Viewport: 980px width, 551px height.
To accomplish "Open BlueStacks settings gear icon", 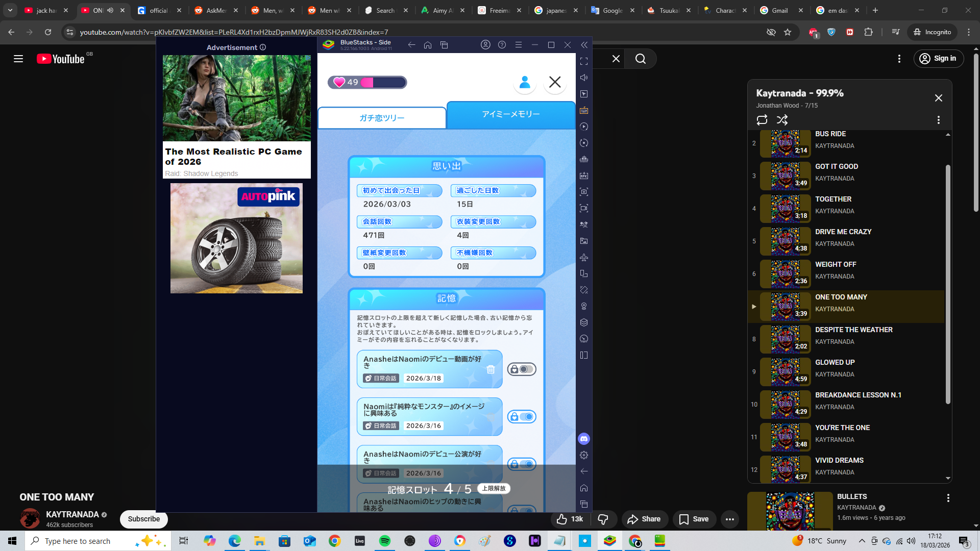I will click(x=584, y=455).
